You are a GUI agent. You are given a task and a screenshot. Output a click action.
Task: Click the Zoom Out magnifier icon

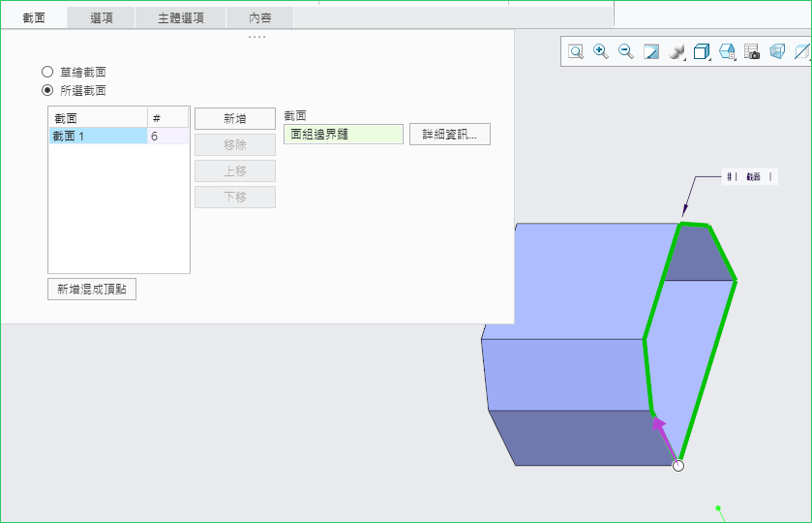pyautogui.click(x=626, y=52)
